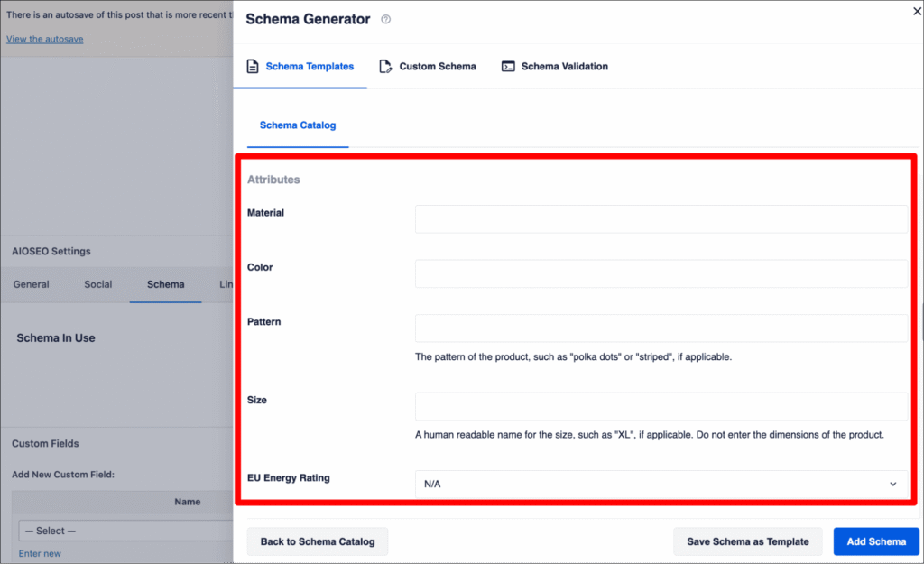Click the Pattern field label
This screenshot has height=564, width=924.
264,322
